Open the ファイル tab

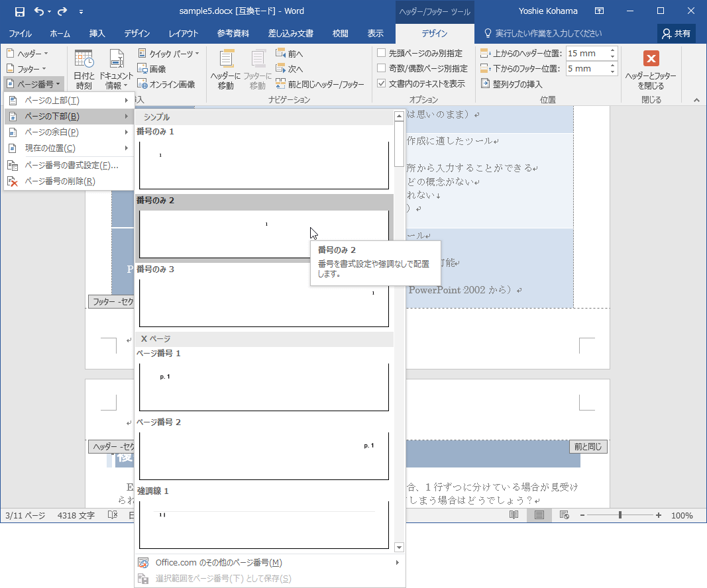pos(21,33)
